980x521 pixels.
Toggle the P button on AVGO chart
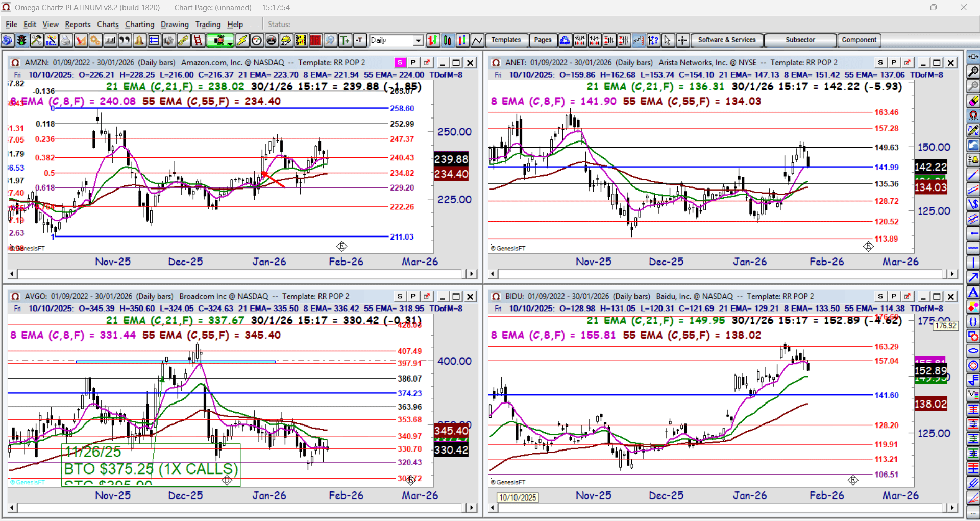tap(413, 296)
